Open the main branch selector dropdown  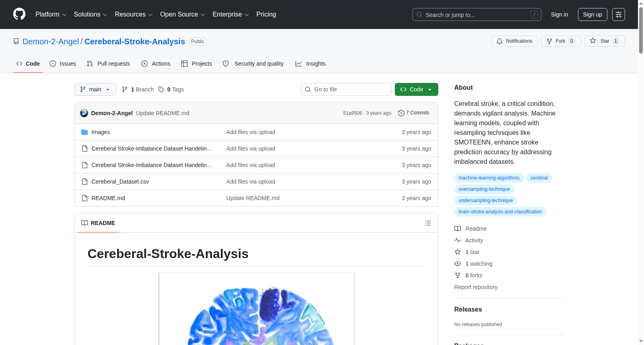(x=95, y=89)
